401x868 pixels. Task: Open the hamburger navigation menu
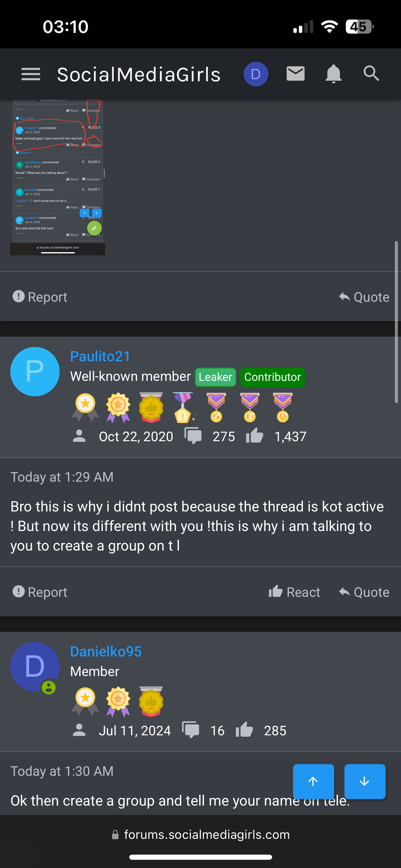[31, 74]
